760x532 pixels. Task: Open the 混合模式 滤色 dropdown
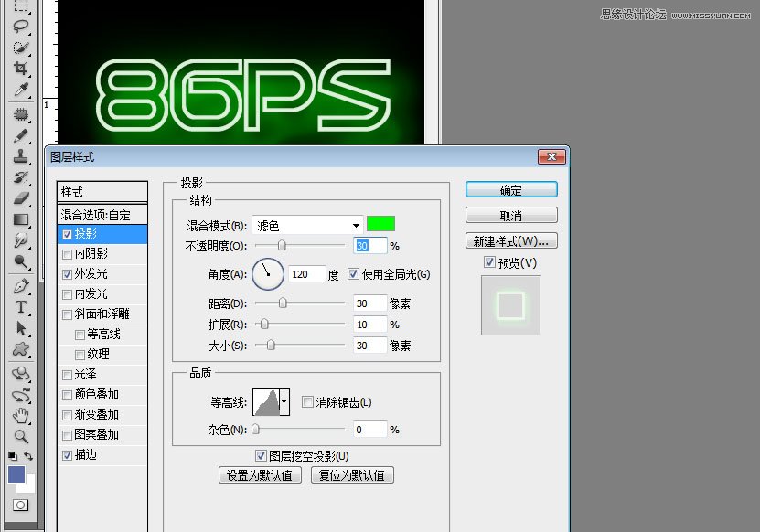(307, 225)
